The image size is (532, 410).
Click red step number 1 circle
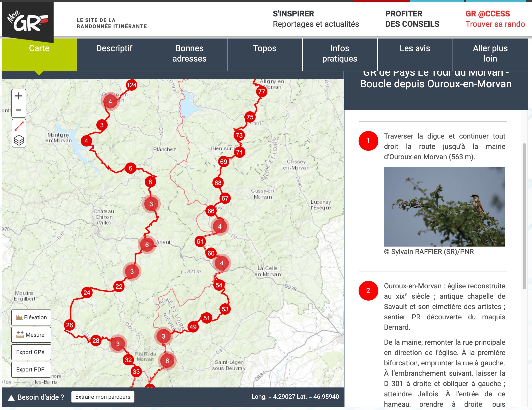[x=368, y=141]
